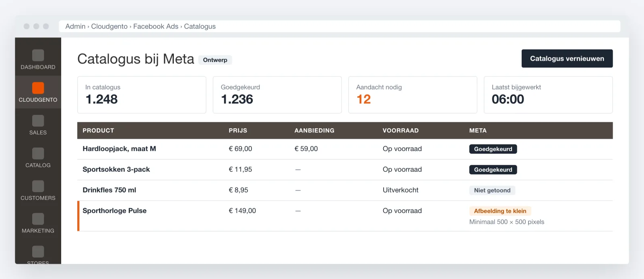This screenshot has width=644, height=279.
Task: Open the Sales sidebar icon
Action: click(x=38, y=121)
